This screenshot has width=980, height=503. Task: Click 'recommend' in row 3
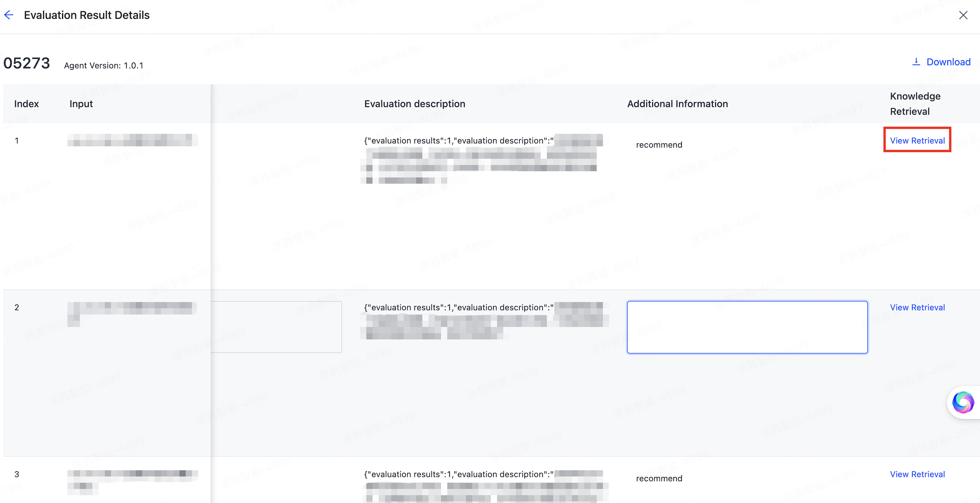coord(659,479)
